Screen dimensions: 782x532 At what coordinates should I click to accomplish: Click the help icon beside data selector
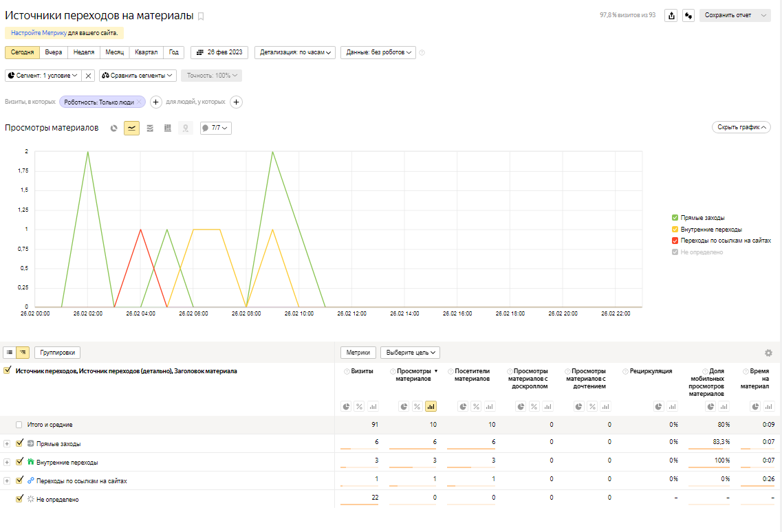(422, 53)
